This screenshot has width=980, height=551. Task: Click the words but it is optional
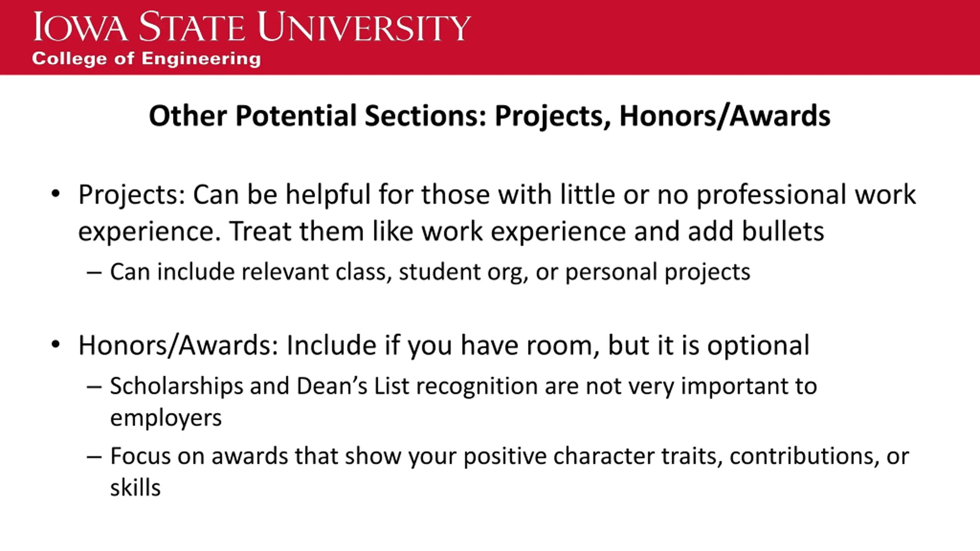(709, 346)
